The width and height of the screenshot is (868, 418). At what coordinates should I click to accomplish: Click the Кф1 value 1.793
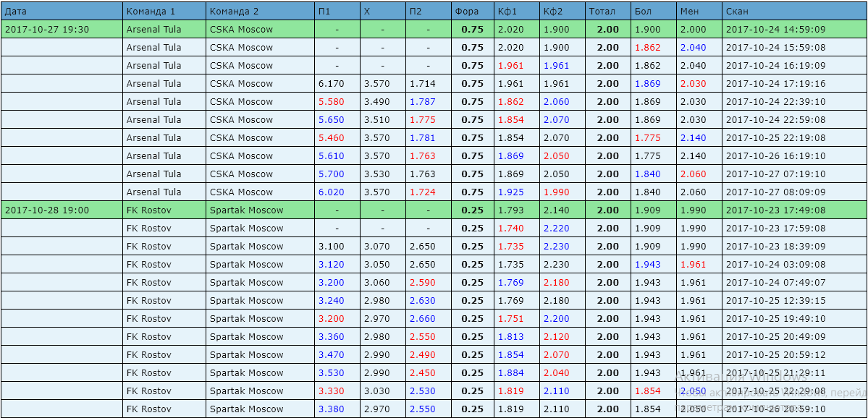coord(510,210)
